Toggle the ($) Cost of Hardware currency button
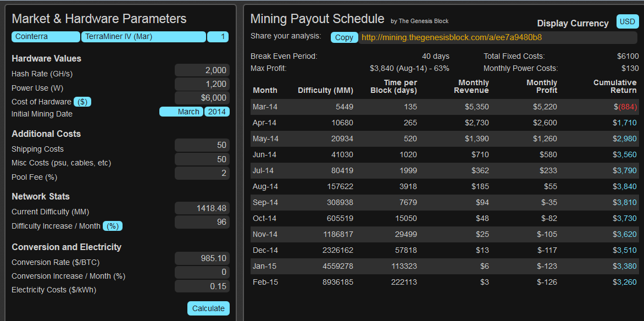The height and width of the screenshot is (321, 644). [x=82, y=102]
